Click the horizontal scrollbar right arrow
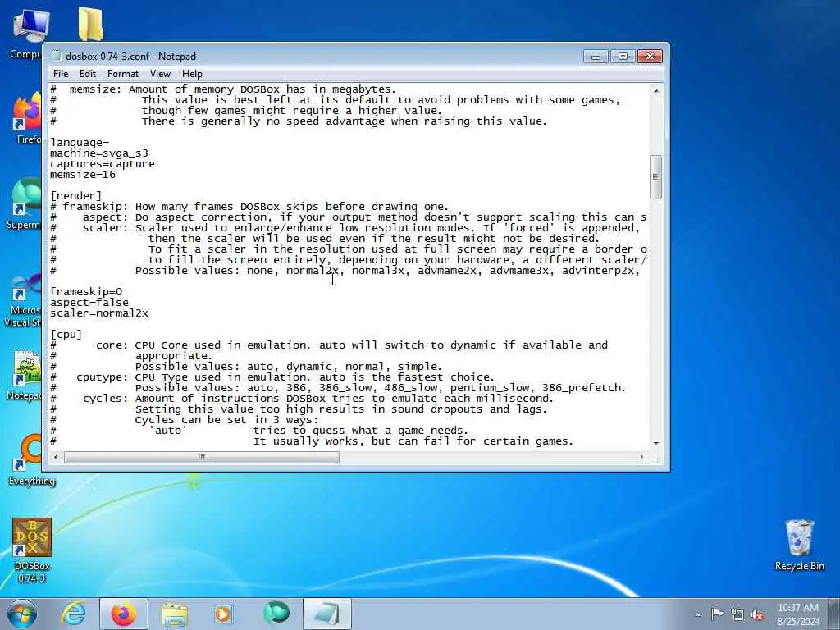Viewport: 840px width, 630px height. click(x=641, y=457)
